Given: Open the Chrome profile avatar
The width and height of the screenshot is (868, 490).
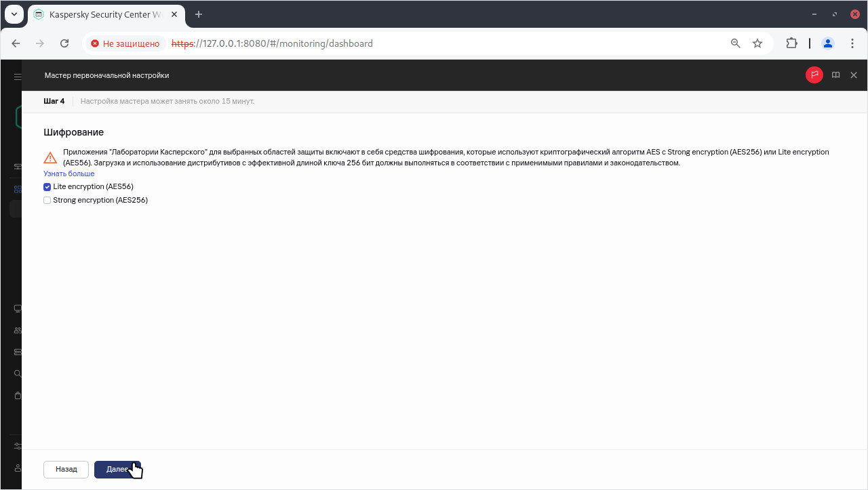Looking at the screenshot, I should 828,43.
